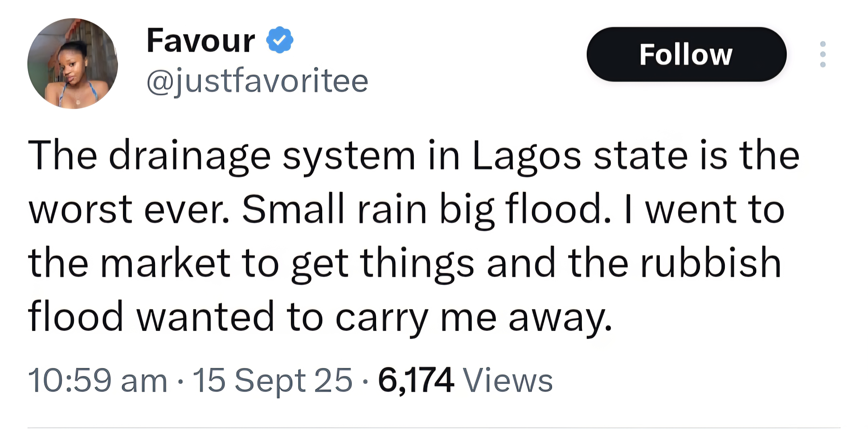This screenshot has width=868, height=429.
Task: Click the word rubbish in the tweet
Action: 711,263
